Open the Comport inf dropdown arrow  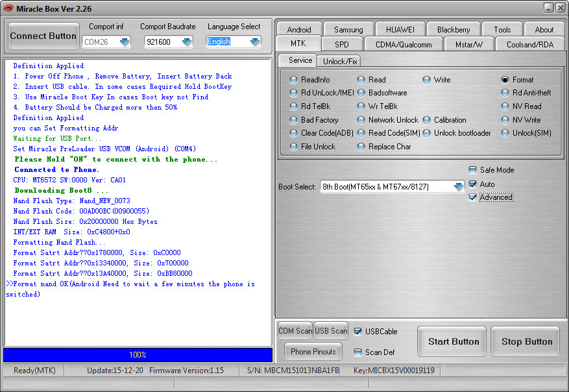[125, 42]
